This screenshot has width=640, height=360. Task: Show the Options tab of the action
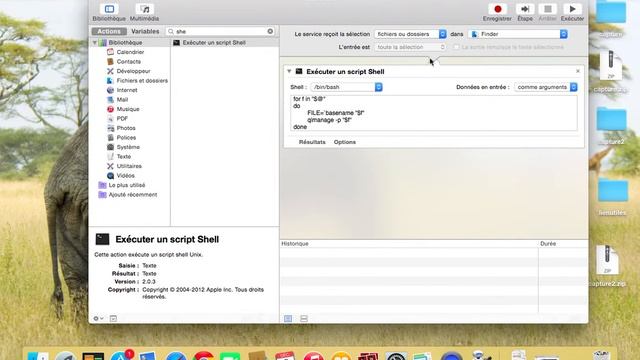(x=344, y=142)
